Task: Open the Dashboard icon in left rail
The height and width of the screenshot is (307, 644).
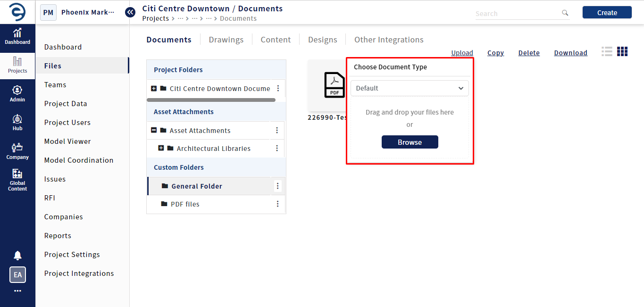Action: [x=17, y=36]
